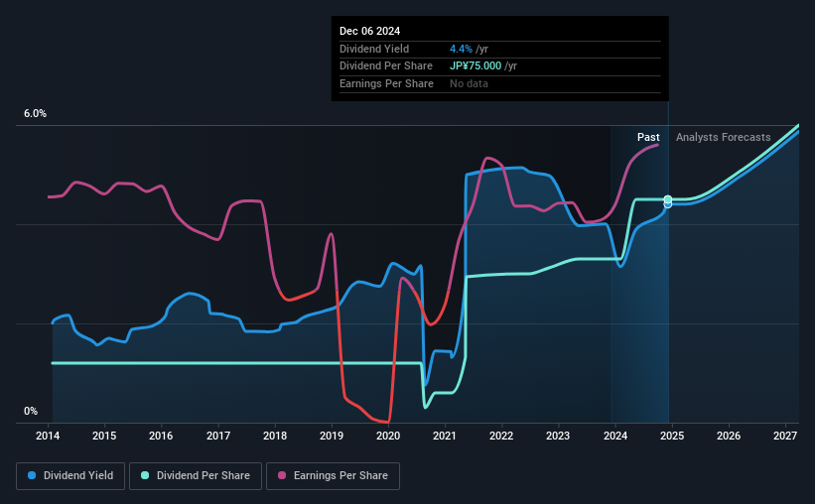This screenshot has height=504, width=815.
Task: Click the 2017 x-axis label
Action: [218, 436]
